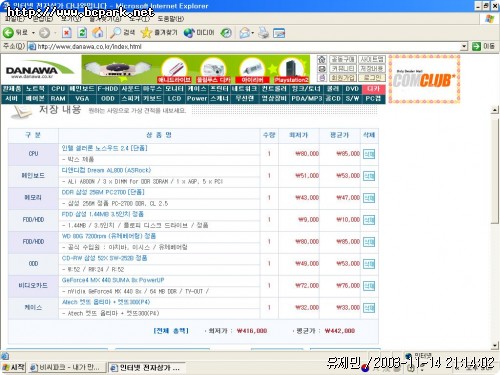Select the Power category tab
Image resolution: width=500 pixels, height=375 pixels.
pos(197,98)
